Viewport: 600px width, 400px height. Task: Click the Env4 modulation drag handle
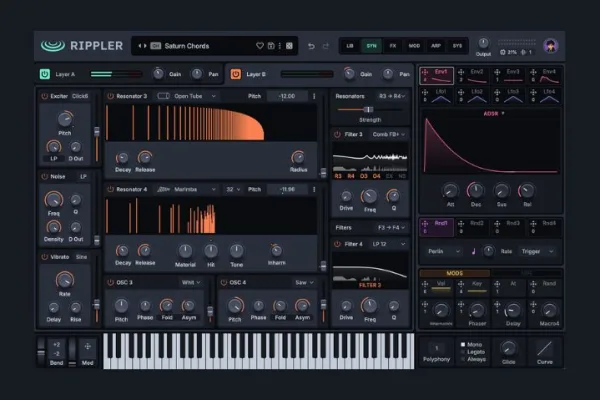(x=533, y=72)
